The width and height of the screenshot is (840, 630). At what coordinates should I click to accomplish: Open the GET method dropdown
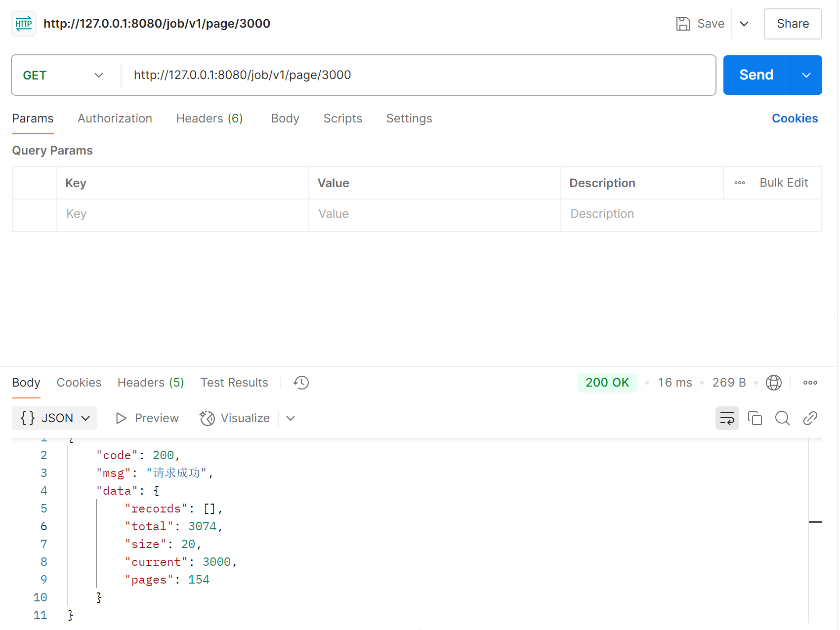pyautogui.click(x=63, y=75)
